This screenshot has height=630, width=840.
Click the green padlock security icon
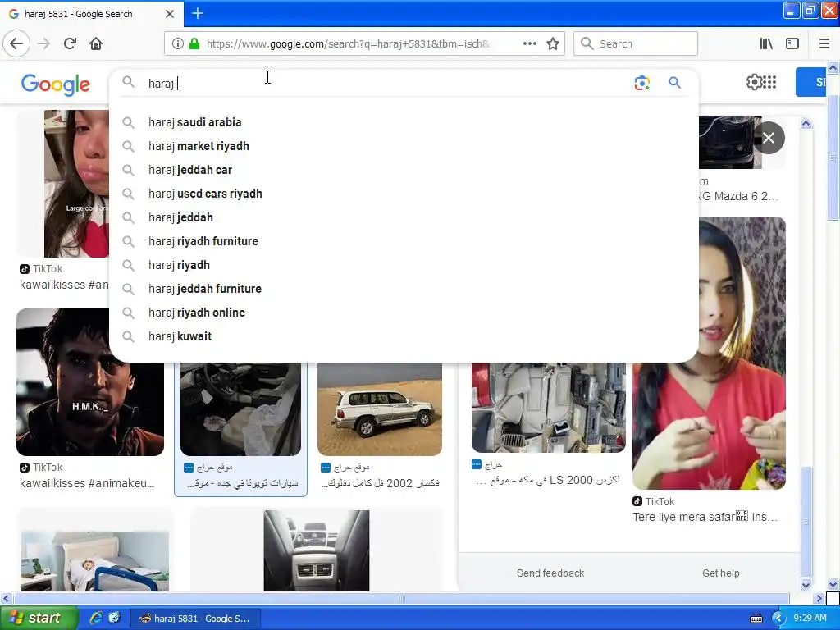coord(194,43)
